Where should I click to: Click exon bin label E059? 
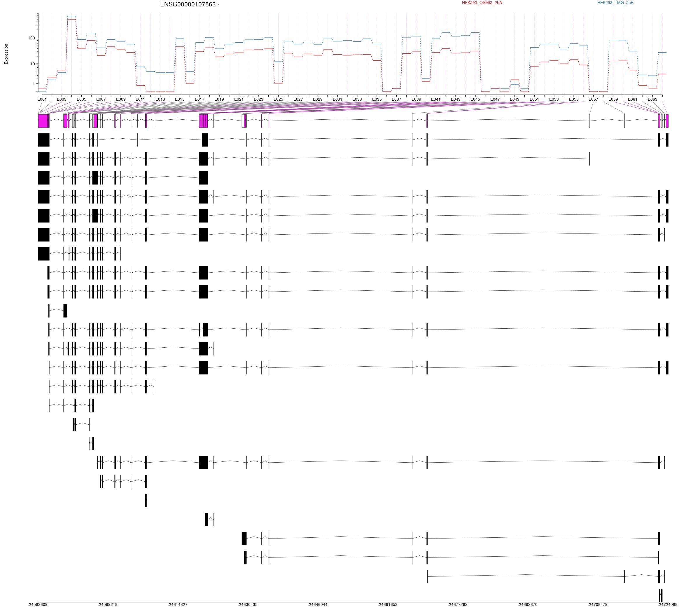click(x=613, y=100)
